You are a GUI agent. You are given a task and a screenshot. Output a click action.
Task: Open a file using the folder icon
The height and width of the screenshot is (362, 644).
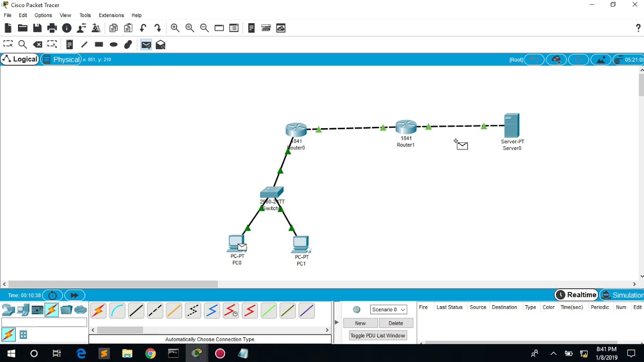[23, 28]
